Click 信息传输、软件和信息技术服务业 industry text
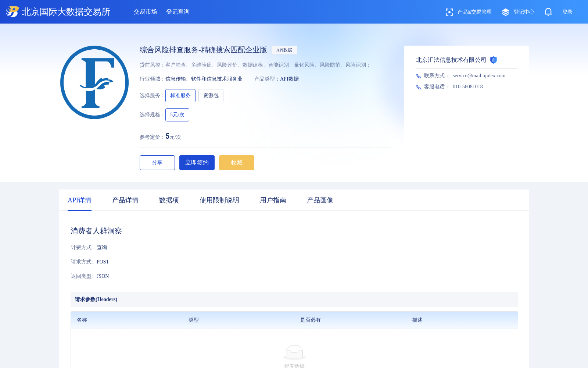This screenshot has height=368, width=588. [204, 79]
